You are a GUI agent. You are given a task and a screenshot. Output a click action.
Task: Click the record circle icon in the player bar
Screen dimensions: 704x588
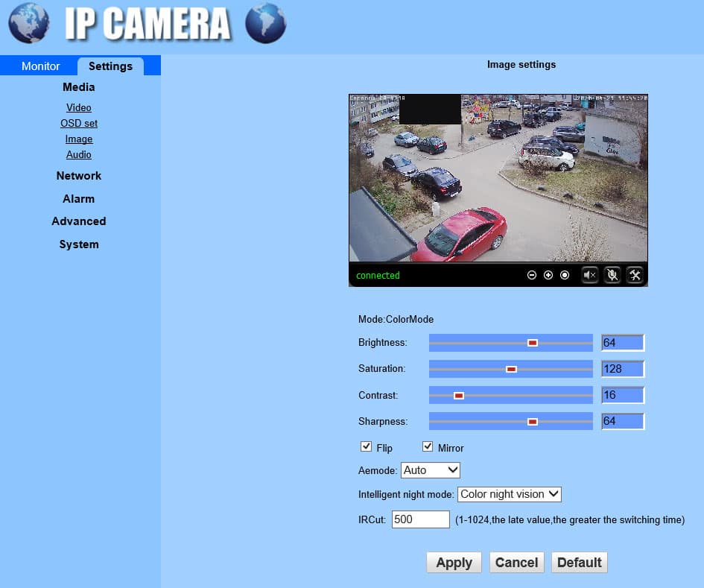coord(565,275)
